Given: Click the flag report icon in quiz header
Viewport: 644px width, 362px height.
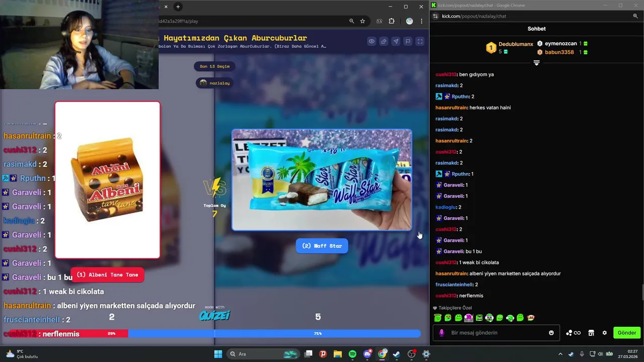Looking at the screenshot, I should 408,41.
